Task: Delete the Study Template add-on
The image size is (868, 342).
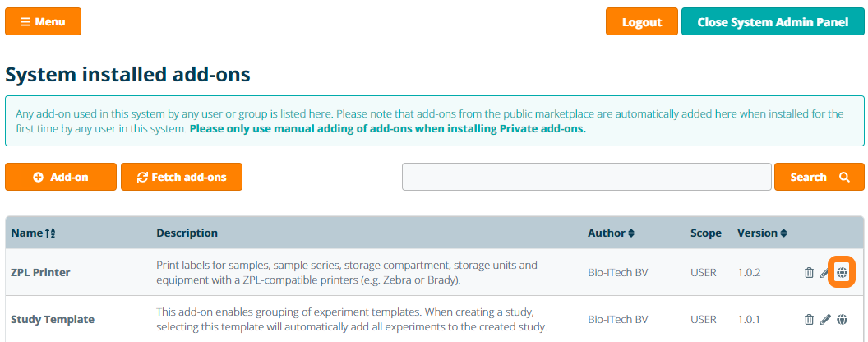Action: [809, 319]
